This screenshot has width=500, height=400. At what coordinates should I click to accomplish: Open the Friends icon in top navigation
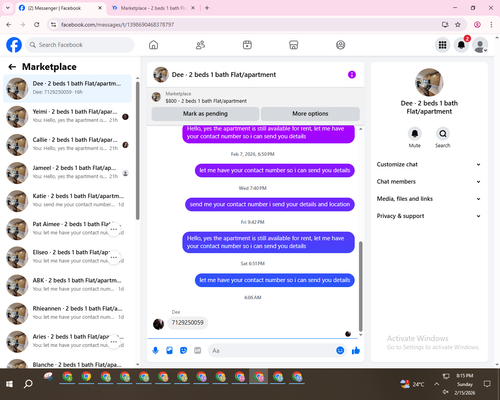click(200, 45)
